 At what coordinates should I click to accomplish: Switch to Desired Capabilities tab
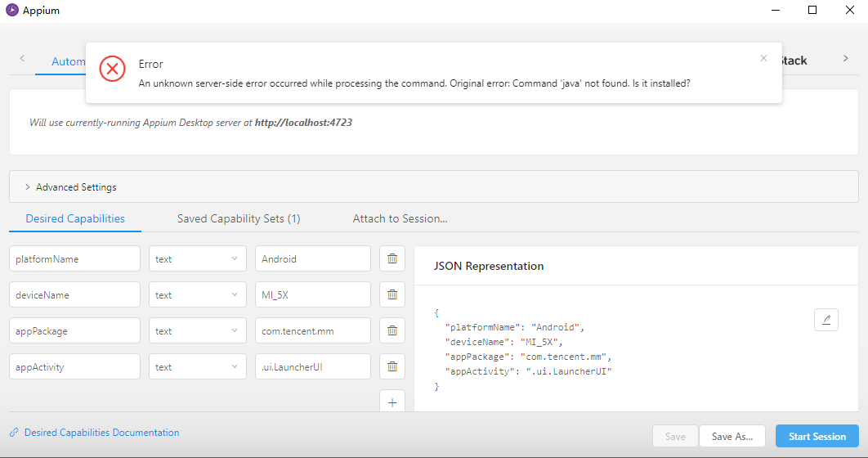click(x=75, y=218)
